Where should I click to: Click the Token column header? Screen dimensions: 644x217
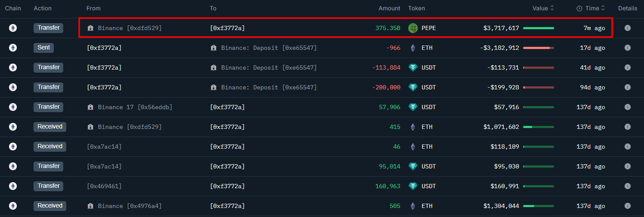tap(416, 8)
